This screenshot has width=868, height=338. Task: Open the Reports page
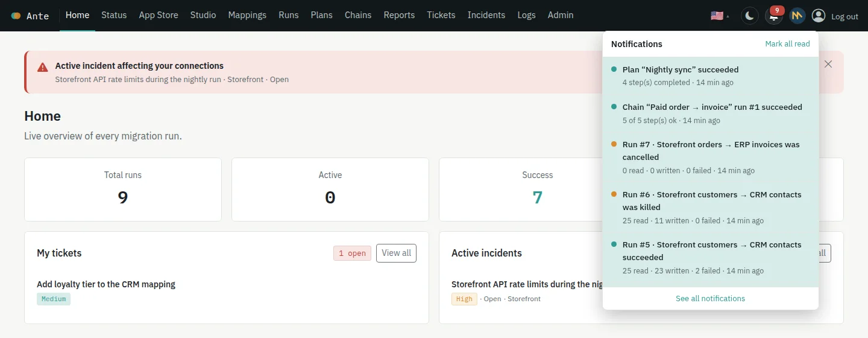coord(399,15)
